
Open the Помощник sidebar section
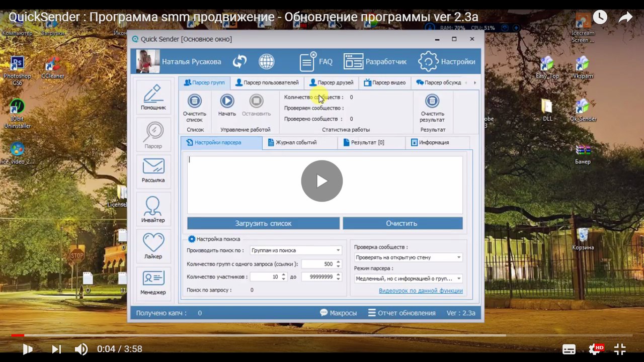click(x=153, y=97)
